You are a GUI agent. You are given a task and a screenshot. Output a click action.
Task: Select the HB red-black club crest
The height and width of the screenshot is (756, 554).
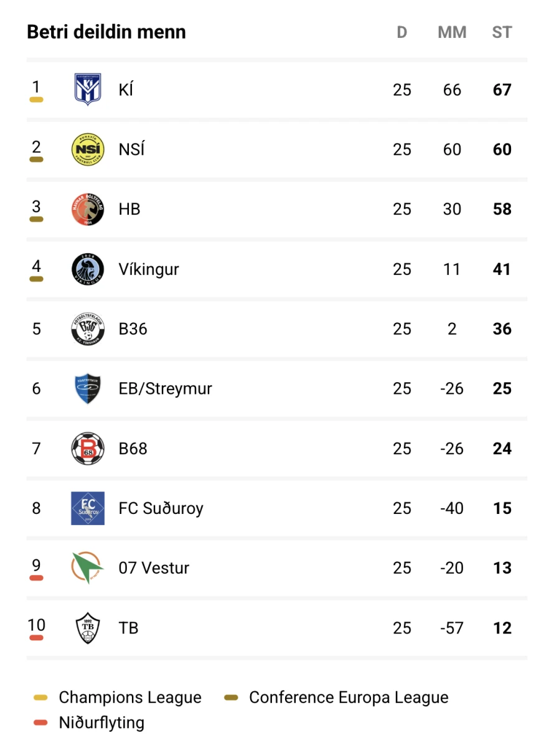tap(87, 209)
